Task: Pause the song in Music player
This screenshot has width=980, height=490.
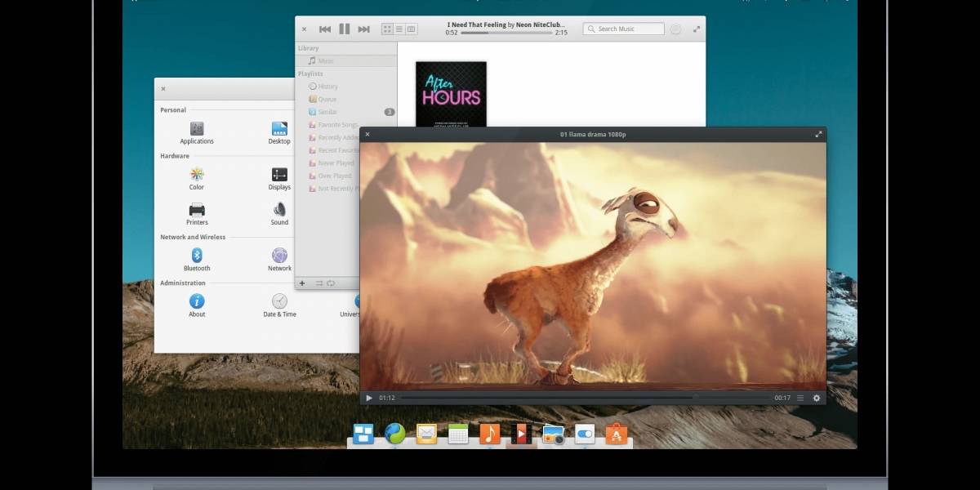Action: [x=345, y=29]
